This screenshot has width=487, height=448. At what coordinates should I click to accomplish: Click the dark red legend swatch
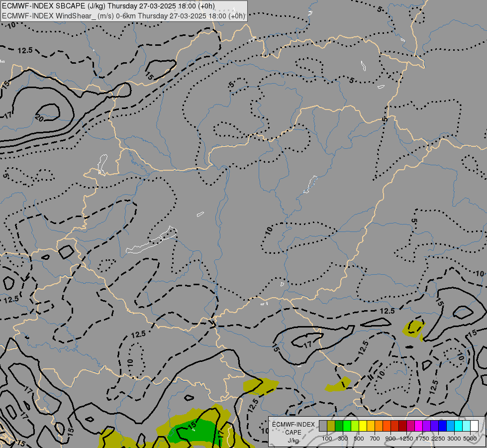tap(403, 426)
